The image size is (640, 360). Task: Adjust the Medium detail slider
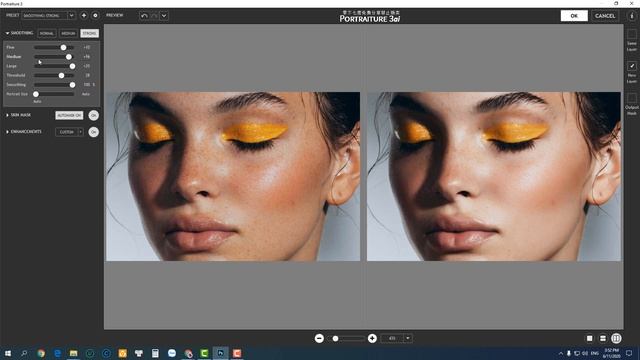click(69, 57)
